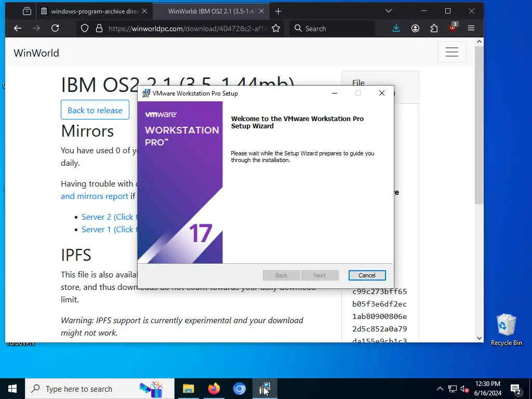
Task: Show hidden system tray icons
Action: click(x=440, y=389)
